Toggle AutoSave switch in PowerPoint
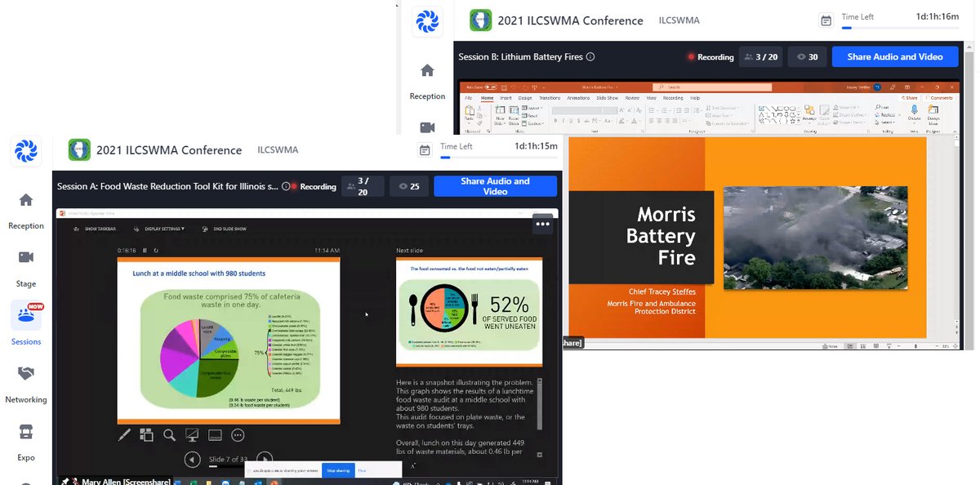 tap(489, 87)
